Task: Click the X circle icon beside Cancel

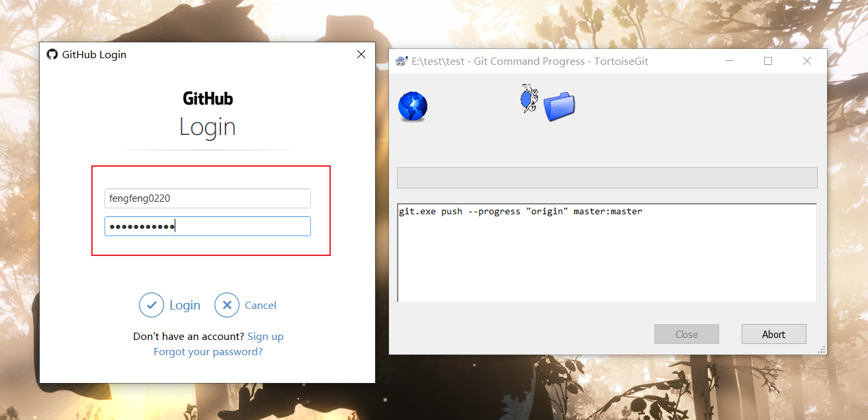Action: tap(227, 305)
